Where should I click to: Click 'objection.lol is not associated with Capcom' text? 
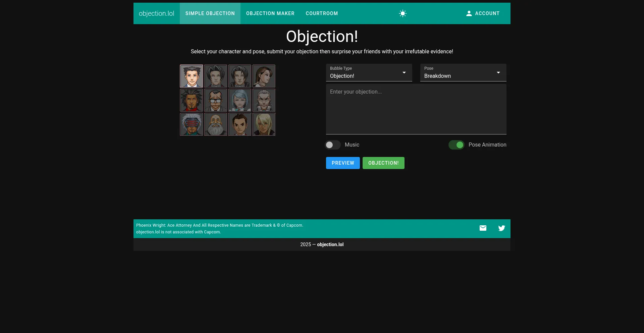coord(178,232)
